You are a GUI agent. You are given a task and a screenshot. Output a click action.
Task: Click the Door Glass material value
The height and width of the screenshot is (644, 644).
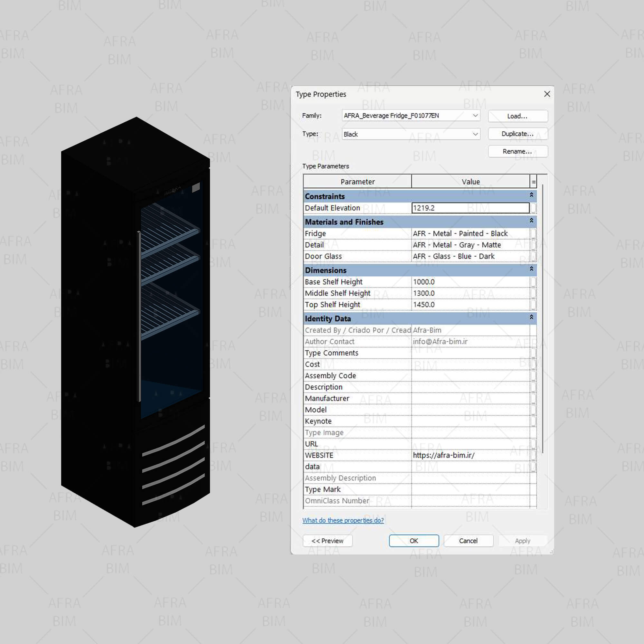click(470, 256)
